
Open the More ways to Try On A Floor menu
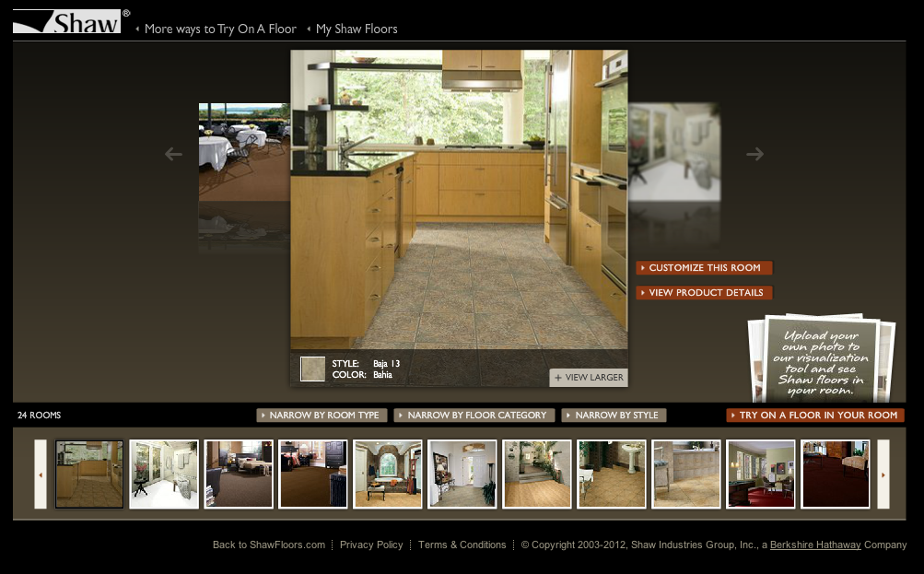(x=220, y=29)
